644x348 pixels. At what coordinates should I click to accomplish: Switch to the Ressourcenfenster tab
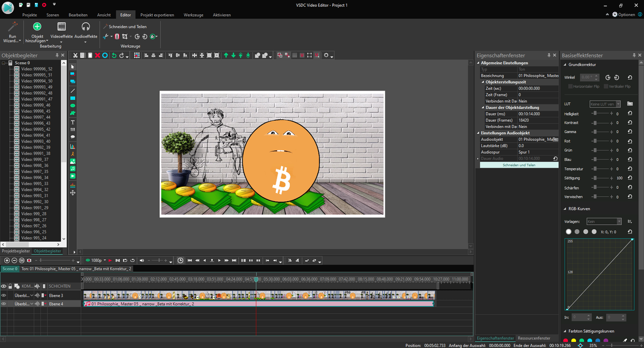point(534,338)
